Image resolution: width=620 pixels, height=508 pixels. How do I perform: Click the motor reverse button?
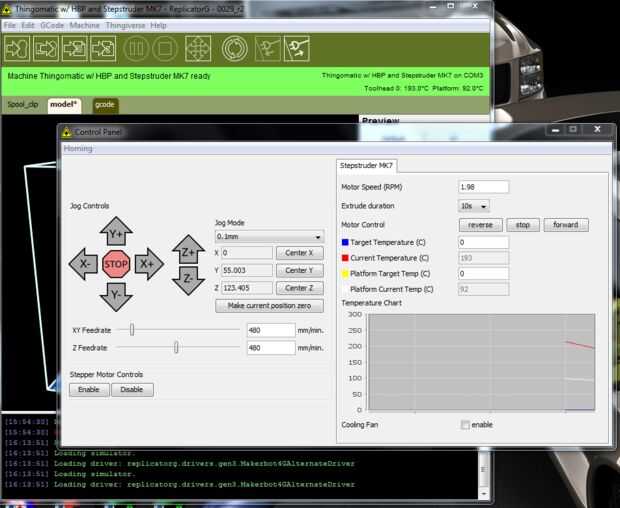point(480,225)
